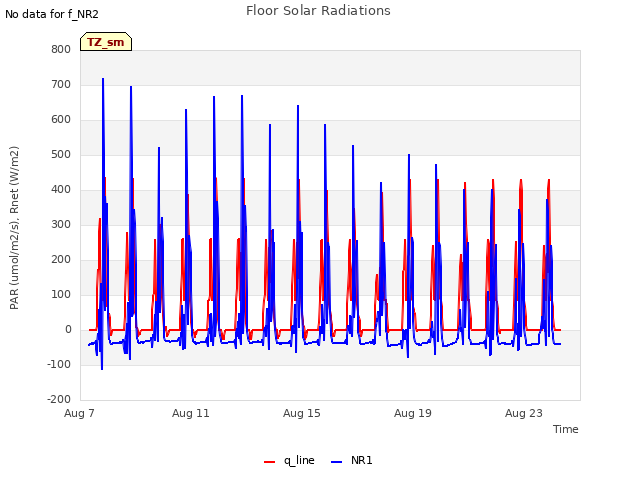
Task: Click the highest blue NR1 peak near 720
Action: 103,79
